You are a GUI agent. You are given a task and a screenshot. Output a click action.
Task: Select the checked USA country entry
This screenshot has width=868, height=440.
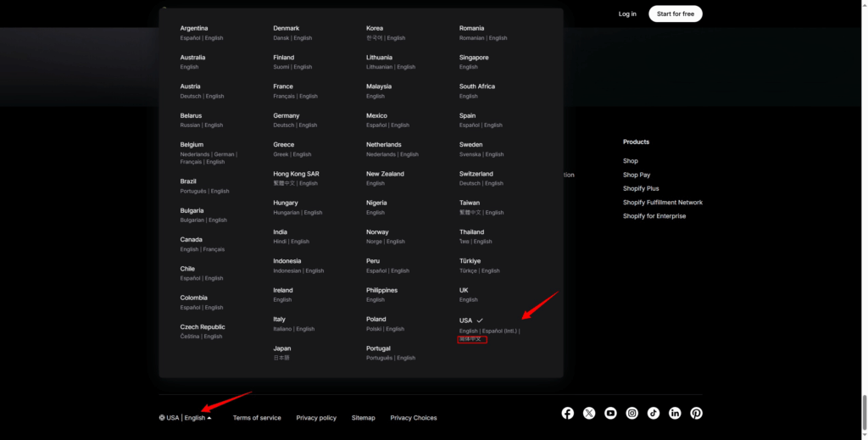(x=466, y=320)
